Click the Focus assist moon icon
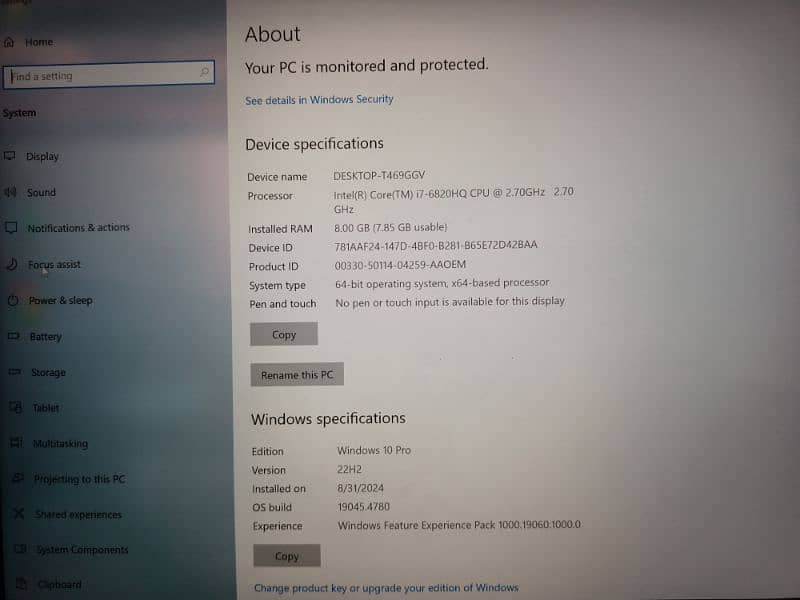This screenshot has height=600, width=800. tap(11, 265)
